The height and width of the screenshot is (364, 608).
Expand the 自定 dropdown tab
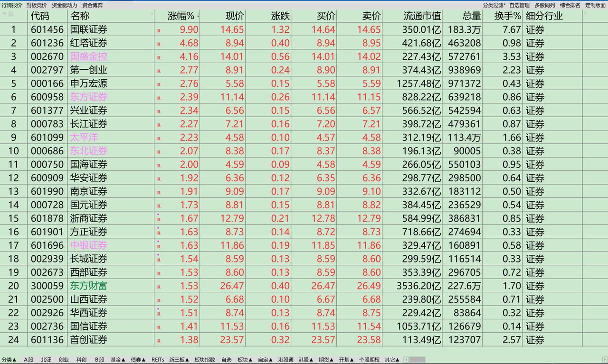tap(266, 360)
